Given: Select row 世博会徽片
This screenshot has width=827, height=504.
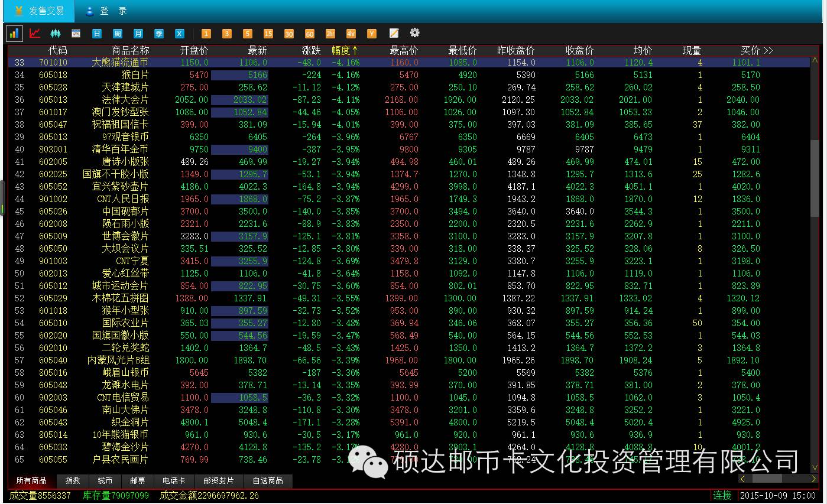Looking at the screenshot, I should click(408, 236).
